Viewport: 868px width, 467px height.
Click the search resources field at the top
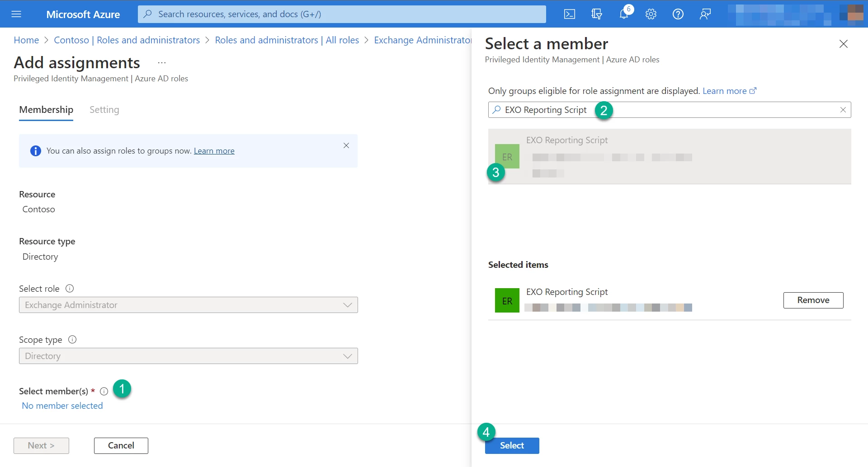[341, 14]
